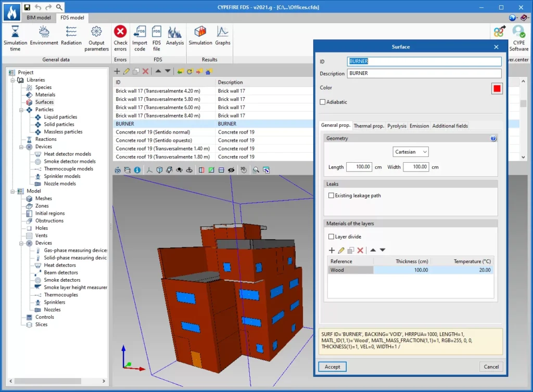Run Check errors tool
533x392 pixels.
[x=120, y=32]
